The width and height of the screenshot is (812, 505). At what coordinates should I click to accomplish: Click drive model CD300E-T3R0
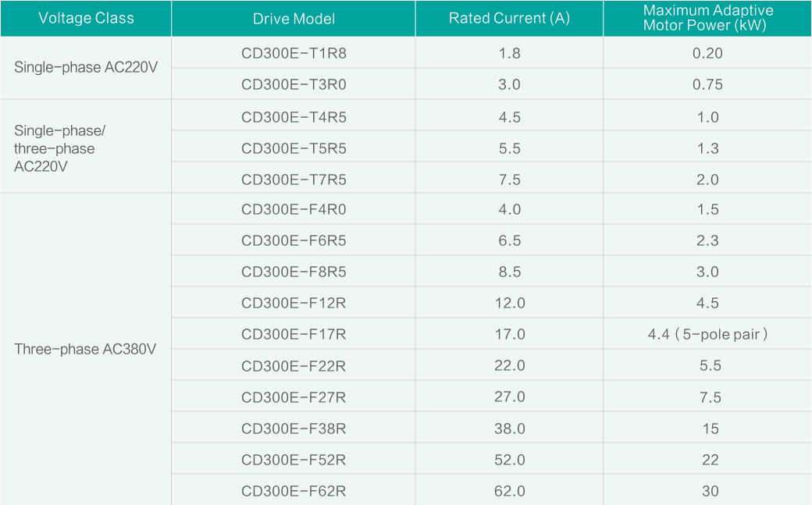coord(294,84)
